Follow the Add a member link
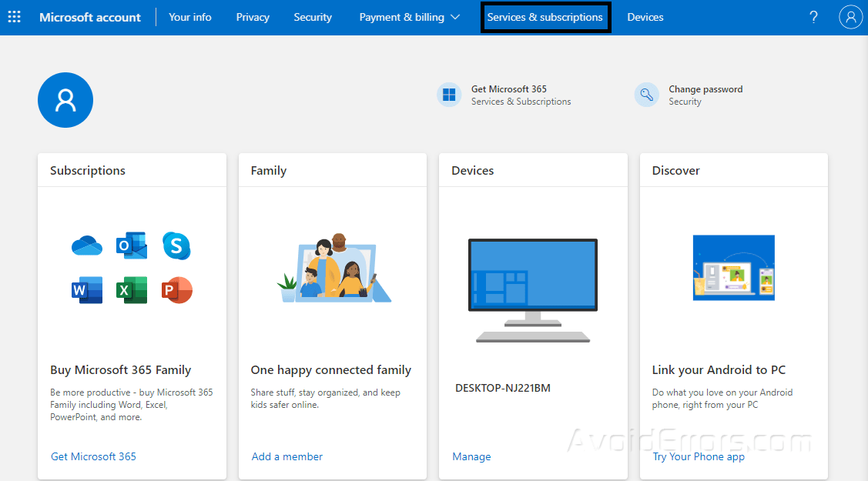 point(287,456)
